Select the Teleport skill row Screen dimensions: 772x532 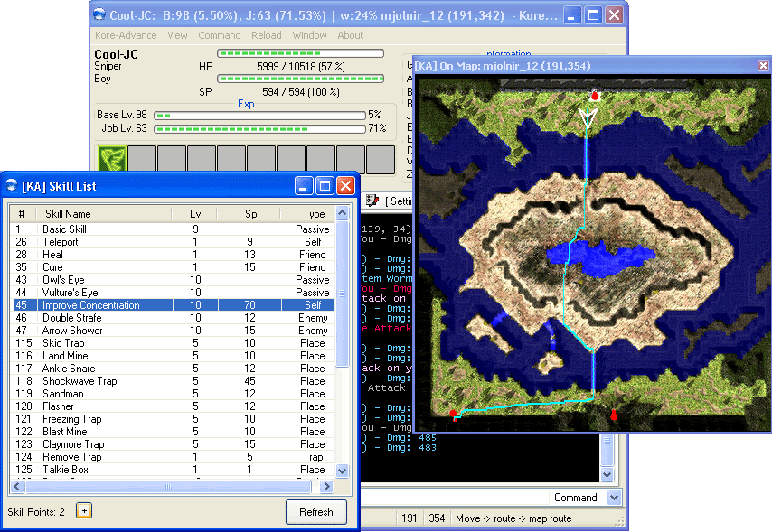click(x=173, y=242)
